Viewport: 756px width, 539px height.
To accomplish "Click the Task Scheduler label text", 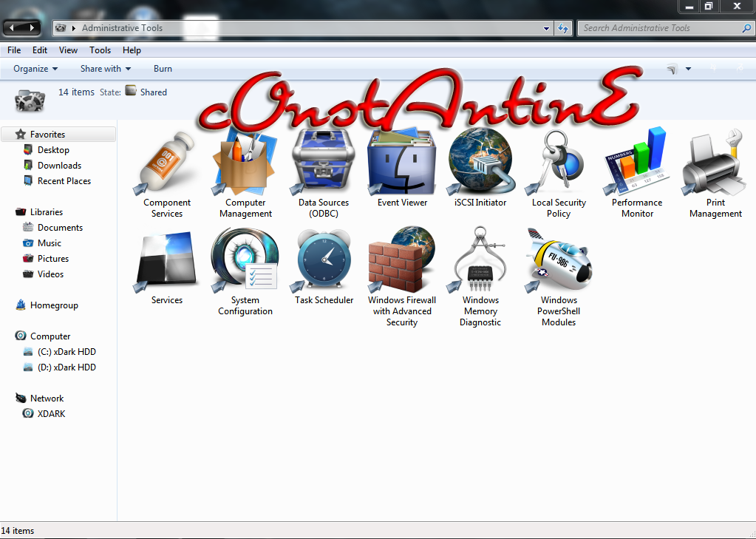I will pos(324,300).
